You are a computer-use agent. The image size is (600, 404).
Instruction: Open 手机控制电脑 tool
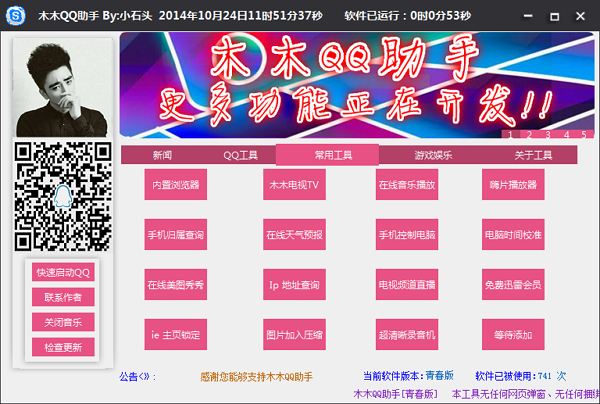tap(407, 235)
